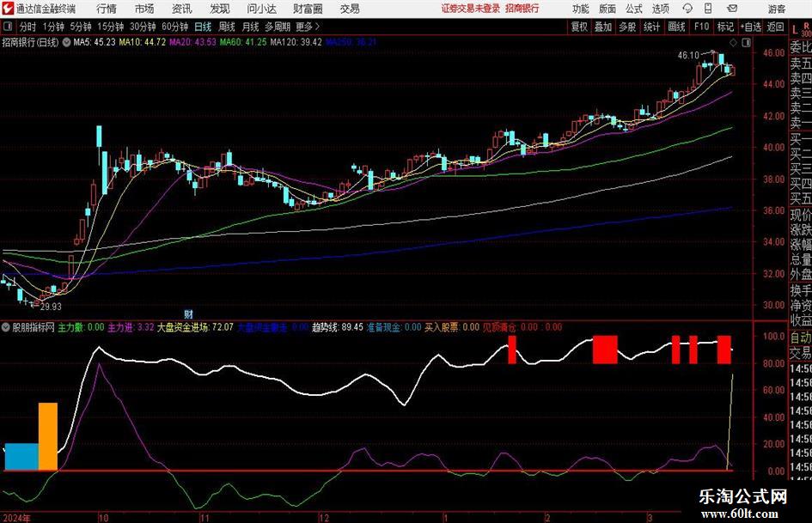Click the 招商银行 red title link

pyautogui.click(x=522, y=9)
